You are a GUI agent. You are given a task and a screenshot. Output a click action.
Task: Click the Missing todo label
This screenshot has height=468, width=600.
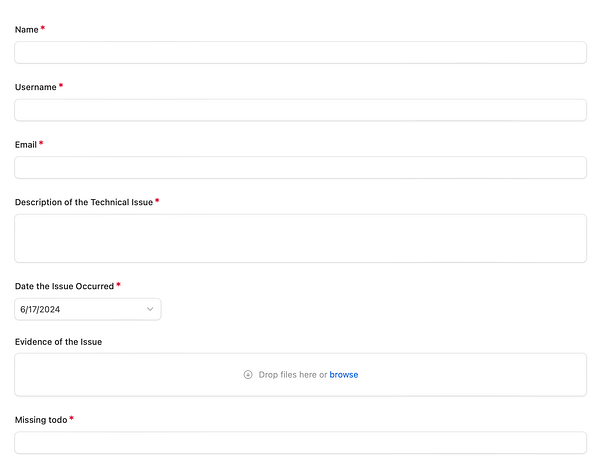(x=41, y=420)
